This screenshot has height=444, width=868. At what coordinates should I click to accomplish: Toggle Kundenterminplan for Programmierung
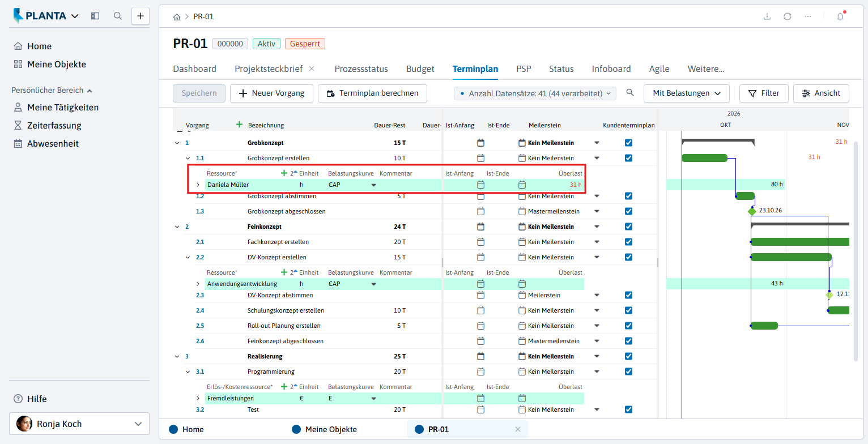point(628,372)
